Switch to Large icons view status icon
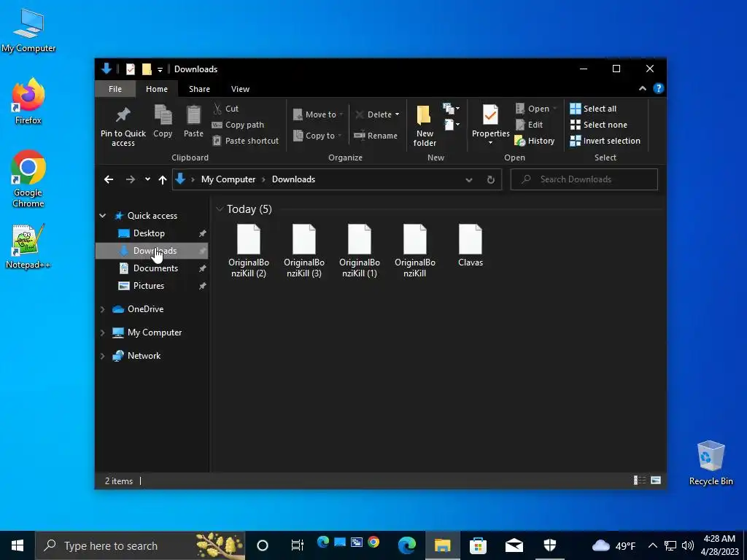 (656, 481)
